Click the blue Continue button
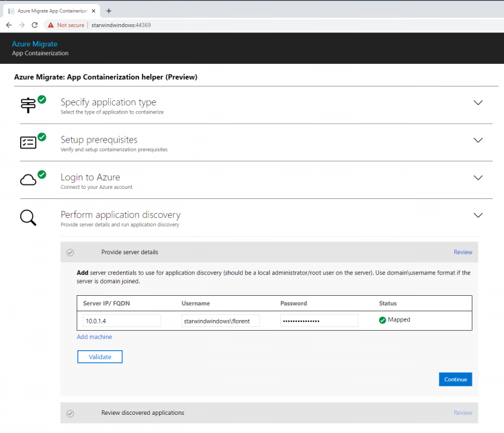Image resolution: width=504 pixels, height=433 pixels. [x=456, y=380]
